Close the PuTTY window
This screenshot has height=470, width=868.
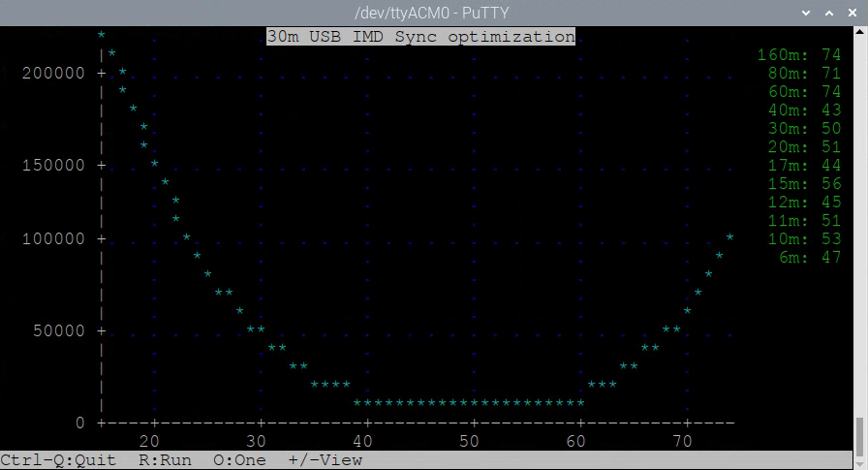(x=853, y=13)
